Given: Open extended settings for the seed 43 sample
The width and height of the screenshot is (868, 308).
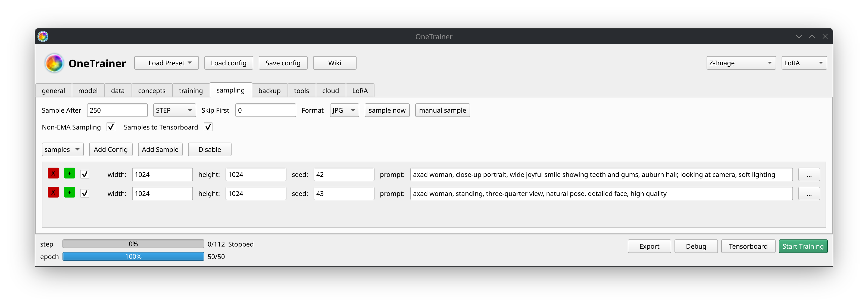Looking at the screenshot, I should point(809,194).
